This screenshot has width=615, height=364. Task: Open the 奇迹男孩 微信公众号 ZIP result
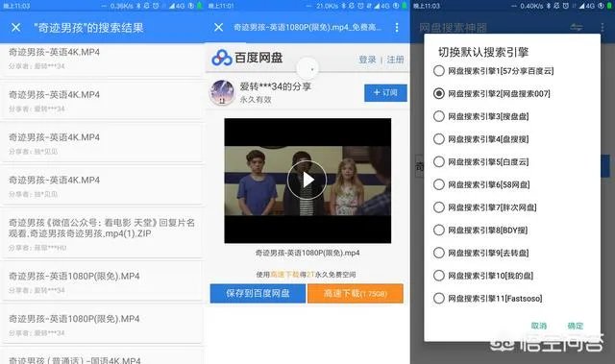coord(102,233)
